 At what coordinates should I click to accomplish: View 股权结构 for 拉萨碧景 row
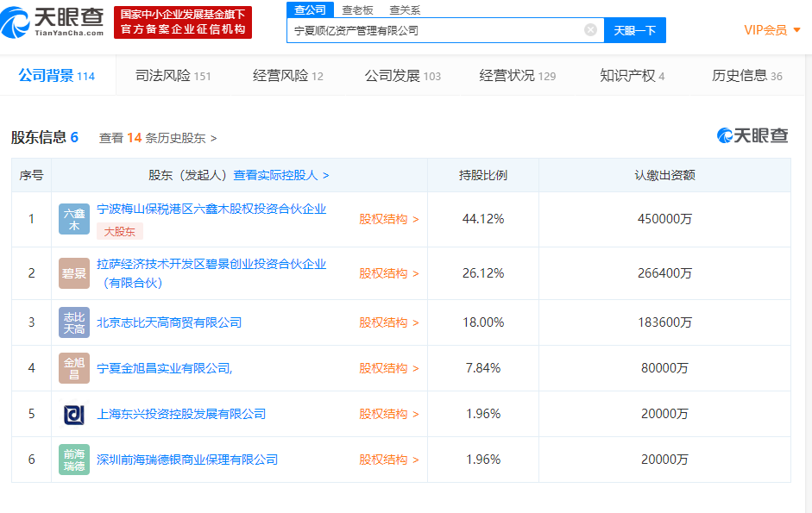click(x=389, y=273)
